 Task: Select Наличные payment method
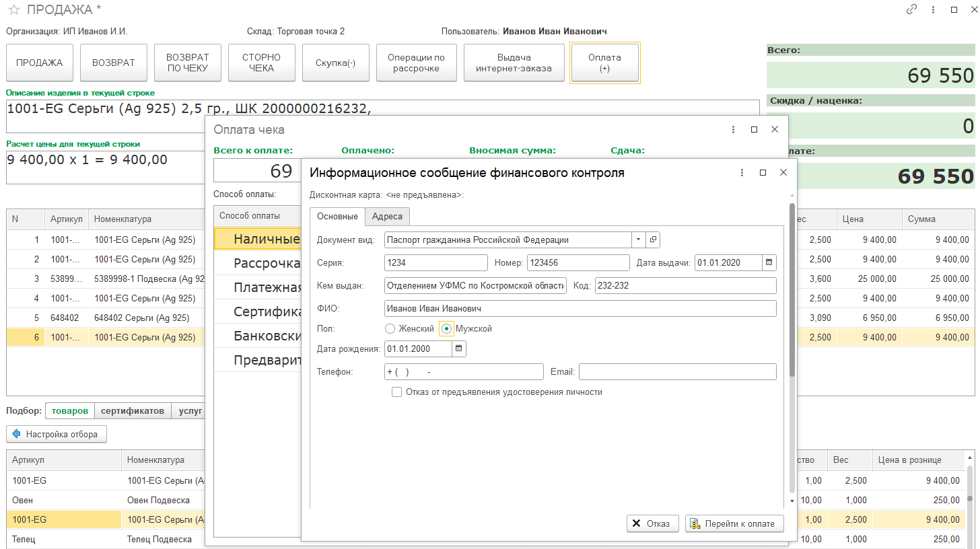click(x=258, y=239)
